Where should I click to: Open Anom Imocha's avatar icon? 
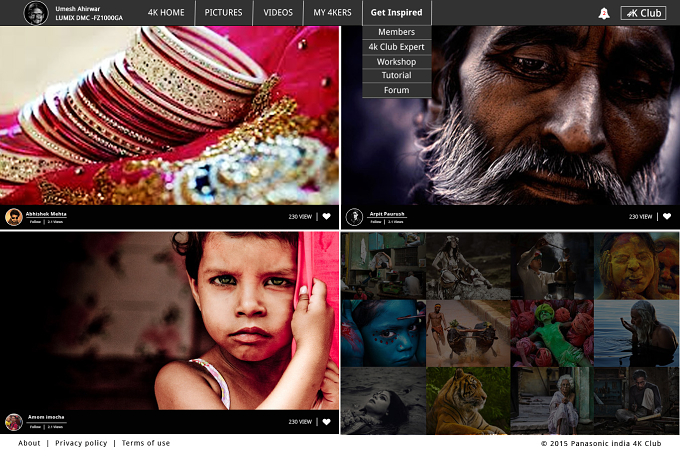[14, 422]
